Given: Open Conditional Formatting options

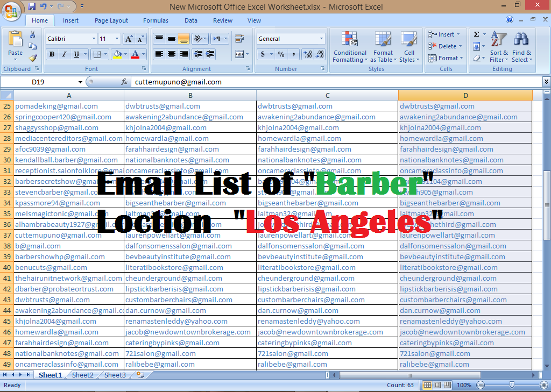Looking at the screenshot, I should tap(350, 47).
